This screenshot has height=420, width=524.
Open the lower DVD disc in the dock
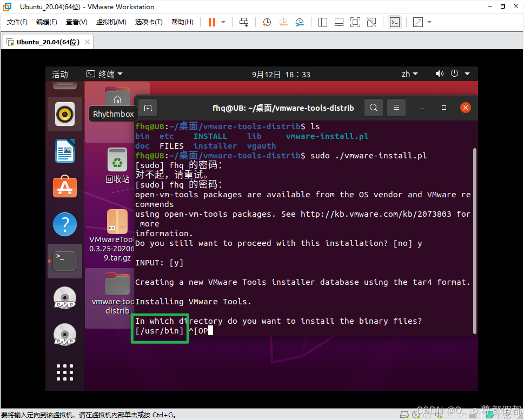click(65, 335)
